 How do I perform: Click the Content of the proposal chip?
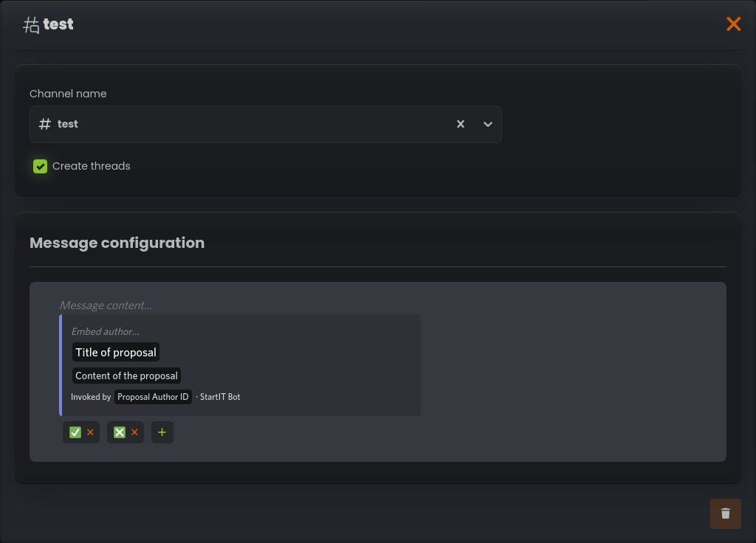click(x=126, y=376)
